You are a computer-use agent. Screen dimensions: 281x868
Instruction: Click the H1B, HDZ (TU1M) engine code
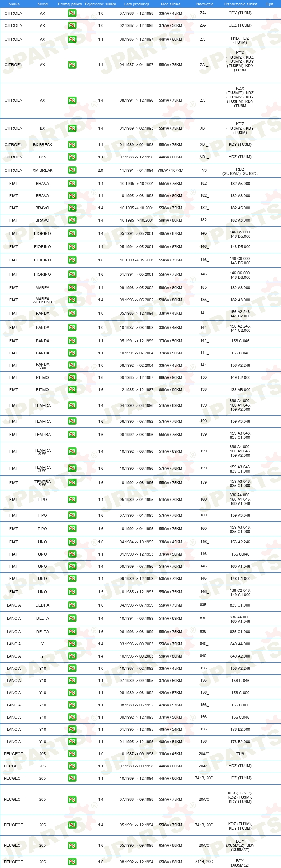(240, 40)
